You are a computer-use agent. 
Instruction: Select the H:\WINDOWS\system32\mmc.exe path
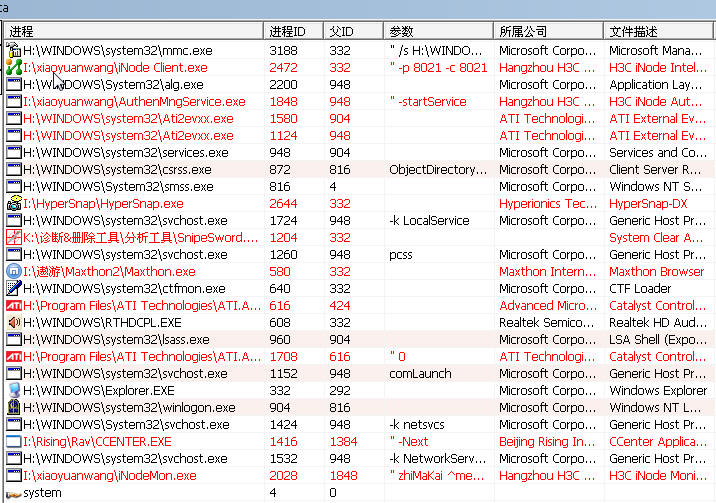pyautogui.click(x=118, y=50)
